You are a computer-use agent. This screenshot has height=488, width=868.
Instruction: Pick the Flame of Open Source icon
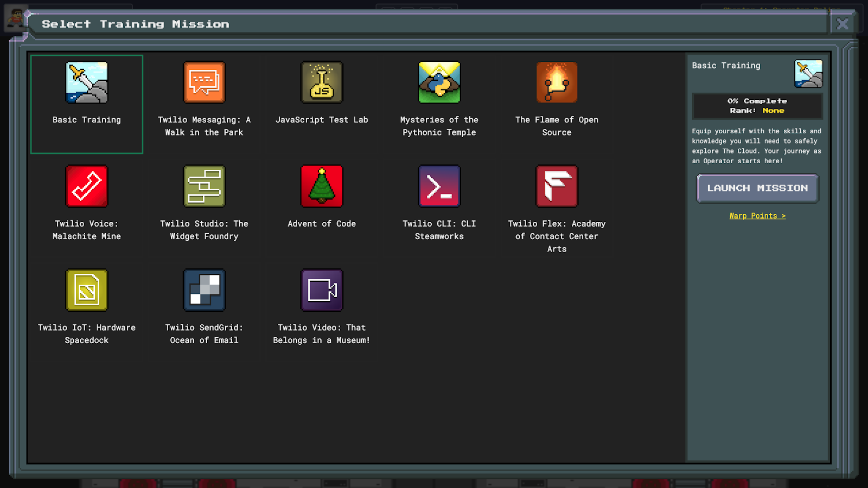point(557,82)
